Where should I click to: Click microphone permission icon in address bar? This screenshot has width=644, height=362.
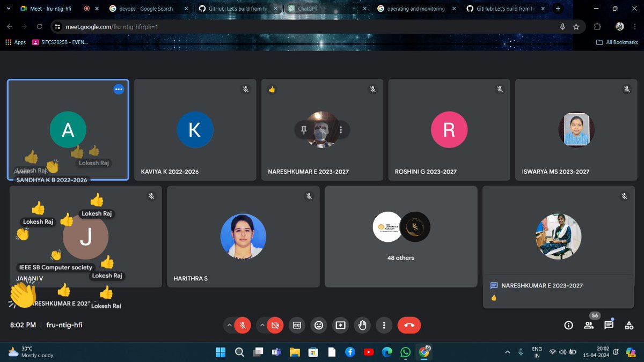click(x=562, y=26)
